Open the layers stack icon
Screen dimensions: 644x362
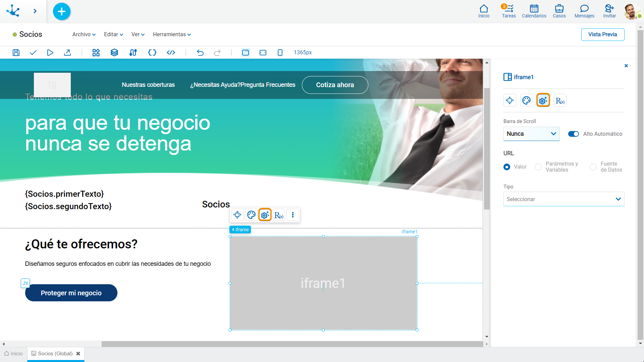pyautogui.click(x=114, y=53)
